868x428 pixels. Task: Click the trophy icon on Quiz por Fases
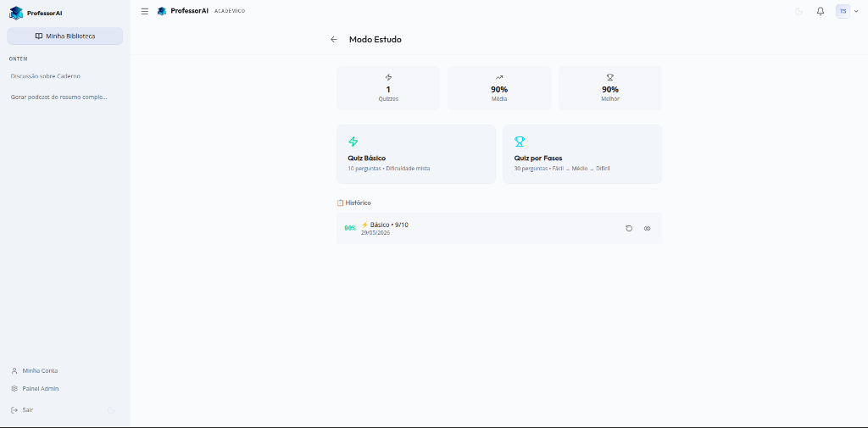pos(520,142)
